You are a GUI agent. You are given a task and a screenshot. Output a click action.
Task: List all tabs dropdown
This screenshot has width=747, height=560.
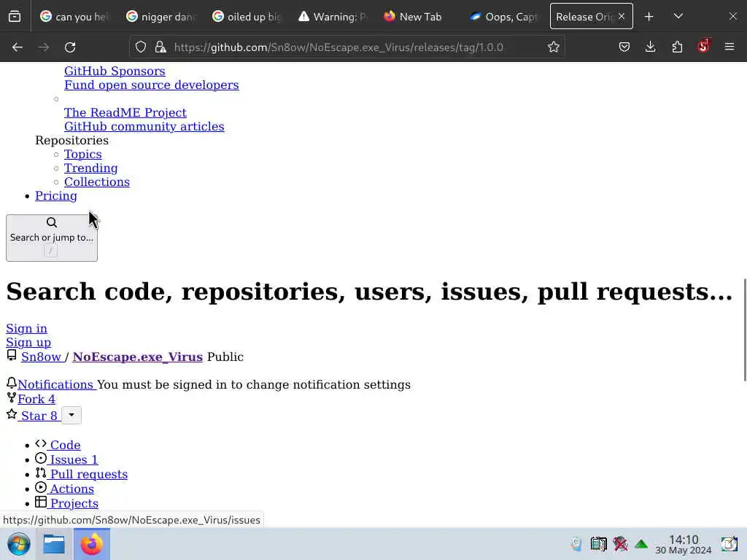click(x=678, y=17)
